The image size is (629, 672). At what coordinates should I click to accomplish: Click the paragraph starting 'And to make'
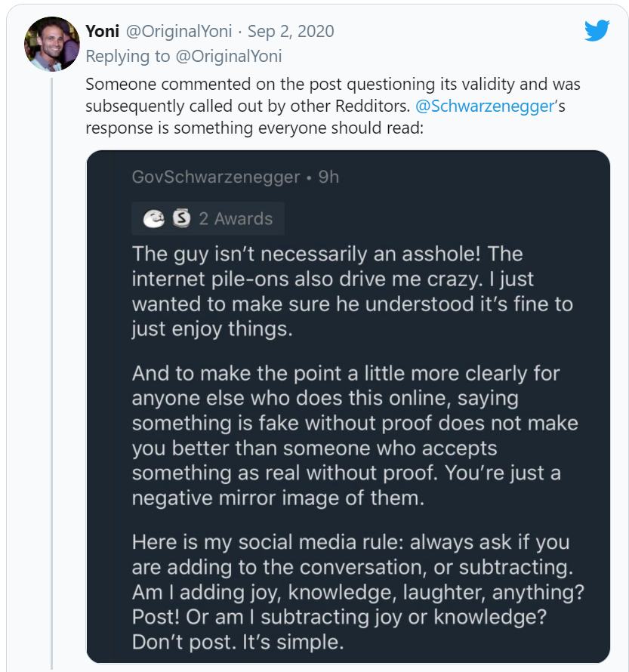[x=355, y=436]
